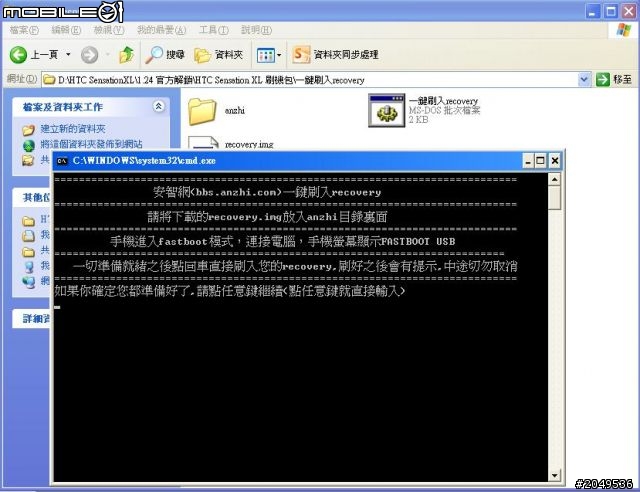Viewport: 640px width, 492px height.
Task: Click 建立新的資料夾 link
Action: (x=73, y=129)
